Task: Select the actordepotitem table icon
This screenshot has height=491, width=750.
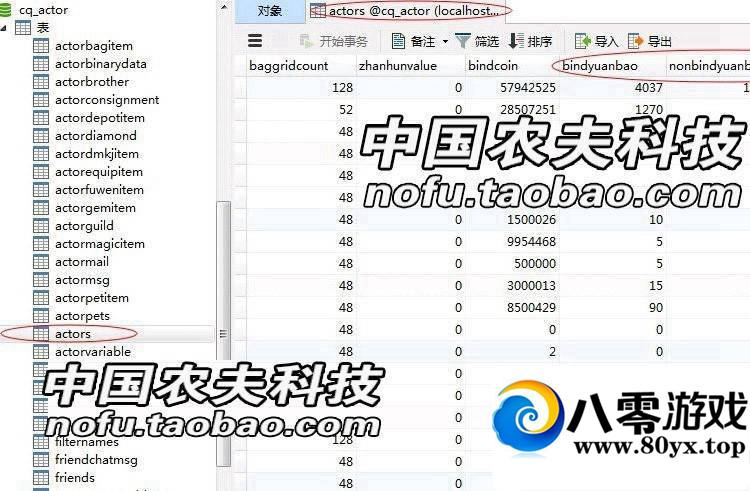Action: pos(41,118)
